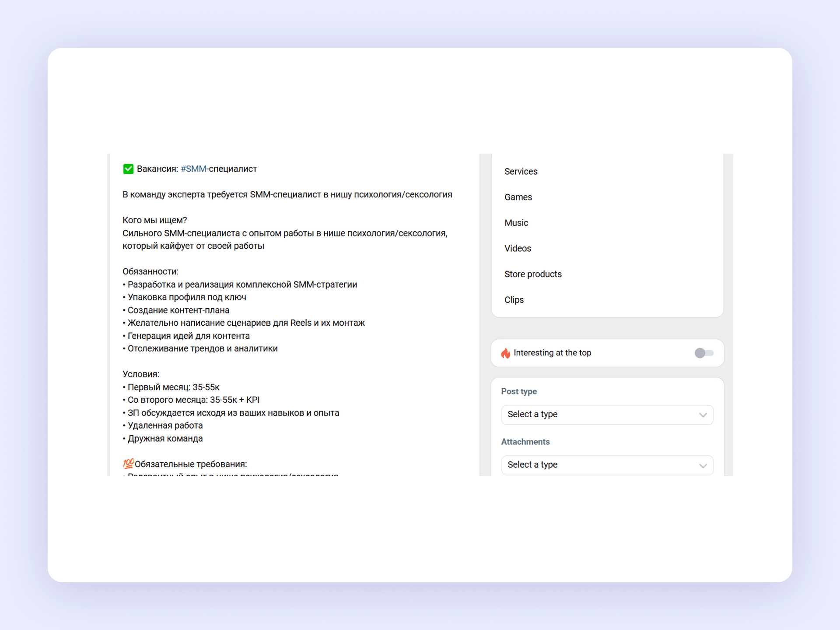Screen dimensions: 840x630
Task: Toggle the Interesting at the top switch
Action: coord(704,353)
